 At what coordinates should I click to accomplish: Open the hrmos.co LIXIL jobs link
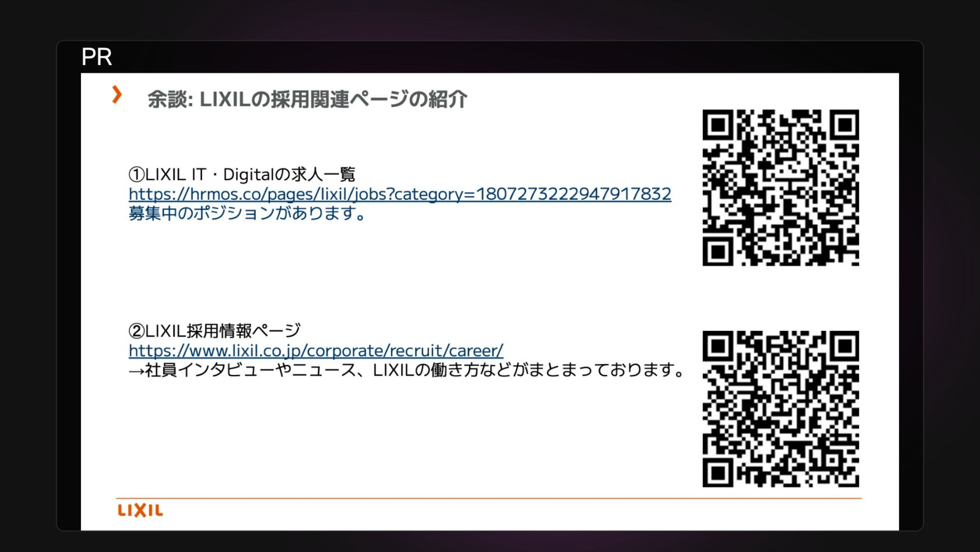[400, 194]
